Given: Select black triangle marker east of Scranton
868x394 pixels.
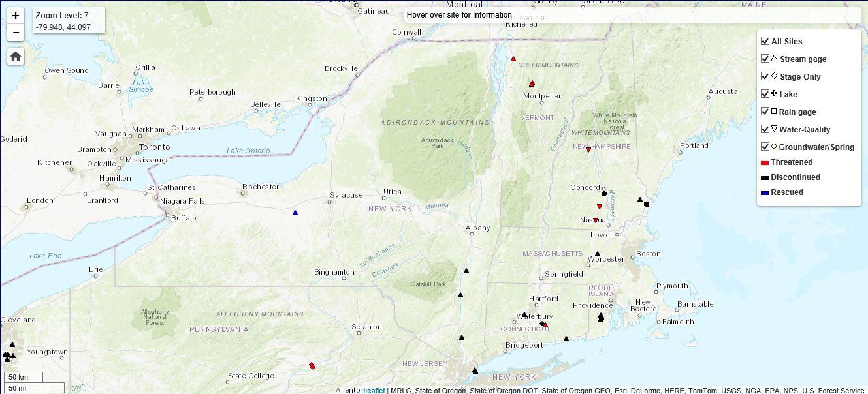Looking at the screenshot, I should click(x=462, y=337).
